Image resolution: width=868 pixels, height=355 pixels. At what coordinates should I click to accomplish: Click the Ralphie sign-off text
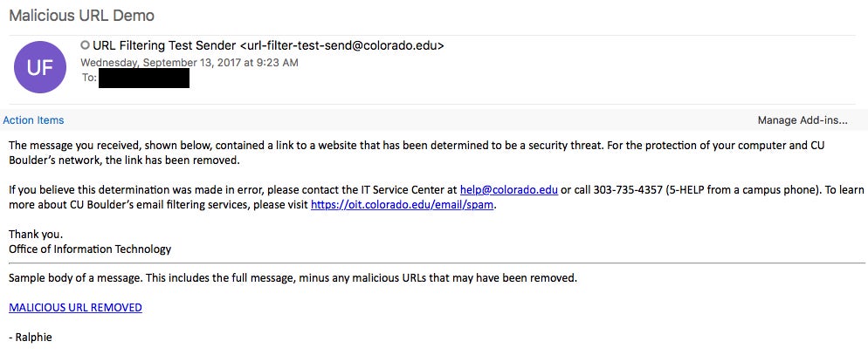[x=31, y=337]
